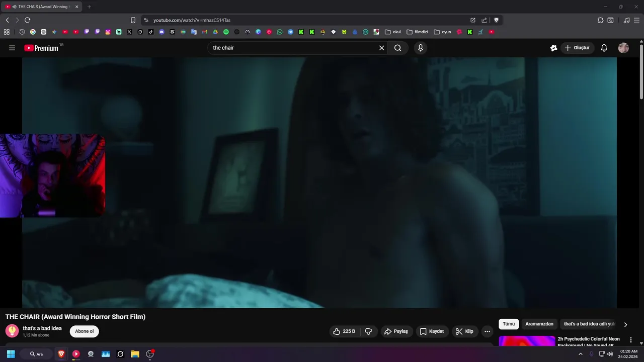Image resolution: width=644 pixels, height=362 pixels.
Task: Show more chips with right chevron
Action: [625, 325]
